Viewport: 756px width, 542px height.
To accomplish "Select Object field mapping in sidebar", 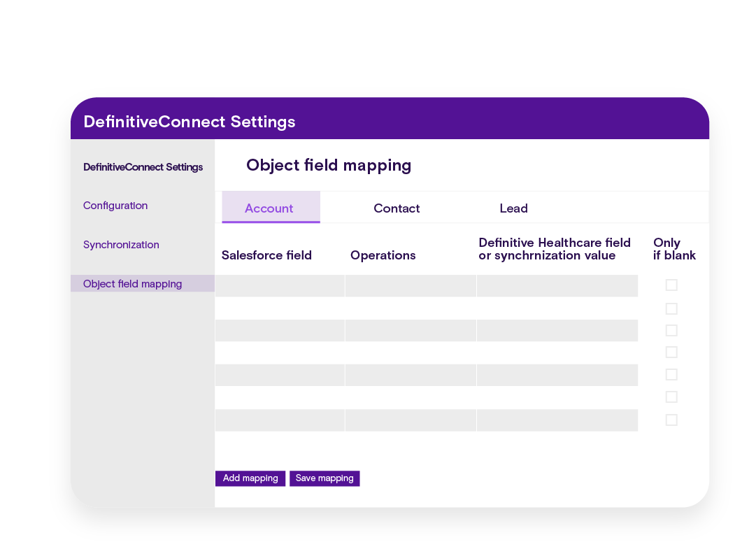I will tap(143, 283).
